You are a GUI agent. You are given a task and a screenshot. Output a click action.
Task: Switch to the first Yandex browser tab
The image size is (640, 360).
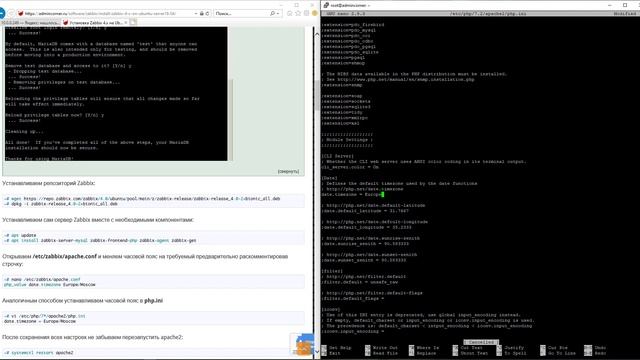pyautogui.click(x=31, y=23)
